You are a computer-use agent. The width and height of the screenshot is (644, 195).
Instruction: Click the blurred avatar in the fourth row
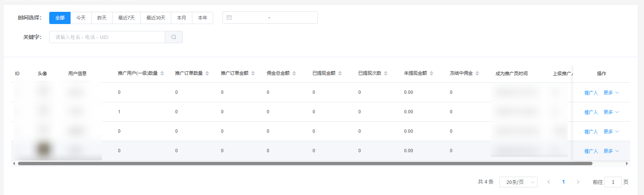(x=44, y=150)
